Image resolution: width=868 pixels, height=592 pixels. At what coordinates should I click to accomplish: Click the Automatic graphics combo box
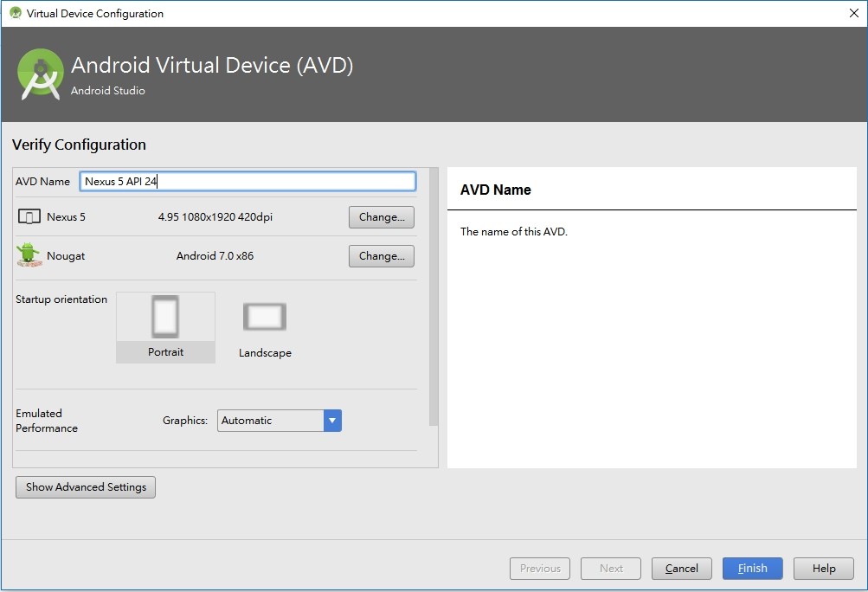pyautogui.click(x=279, y=421)
